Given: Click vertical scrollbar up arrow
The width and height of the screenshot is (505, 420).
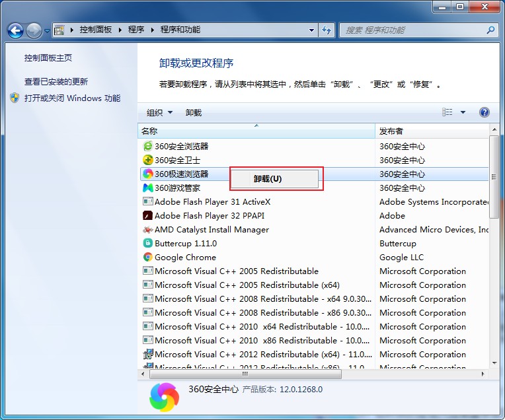Looking at the screenshot, I should coord(494,129).
